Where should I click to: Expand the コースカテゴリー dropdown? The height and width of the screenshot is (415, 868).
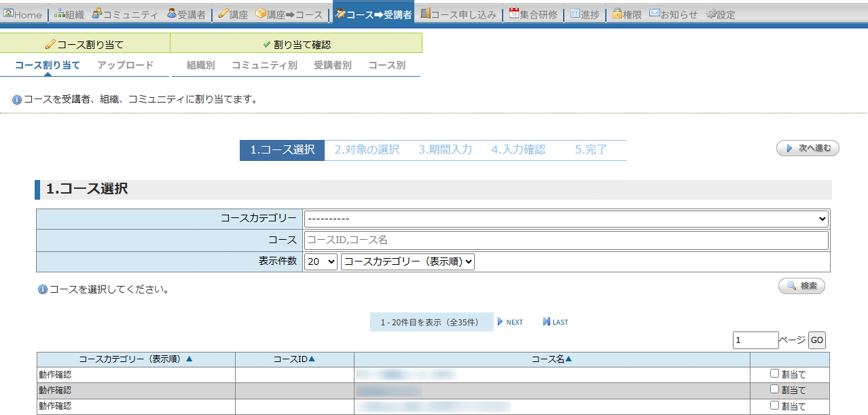point(566,219)
